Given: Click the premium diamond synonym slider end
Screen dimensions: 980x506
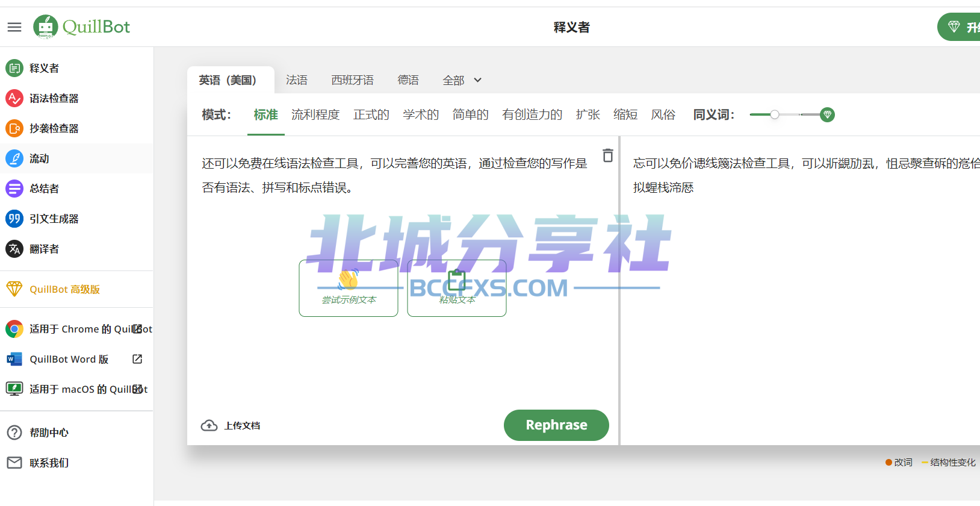Looking at the screenshot, I should point(828,114).
